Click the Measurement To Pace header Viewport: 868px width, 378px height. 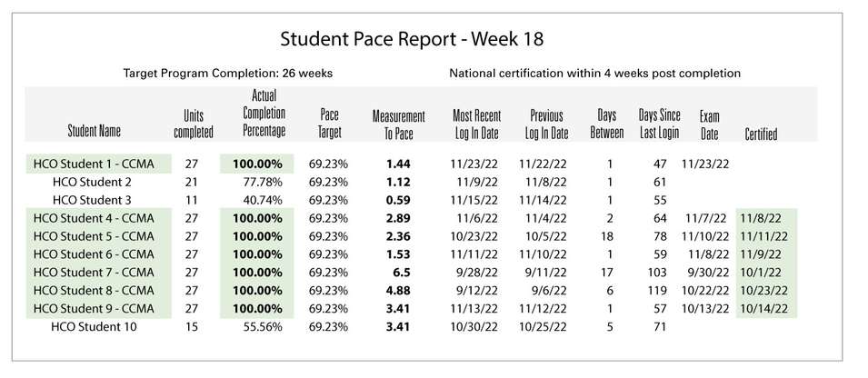tap(399, 124)
